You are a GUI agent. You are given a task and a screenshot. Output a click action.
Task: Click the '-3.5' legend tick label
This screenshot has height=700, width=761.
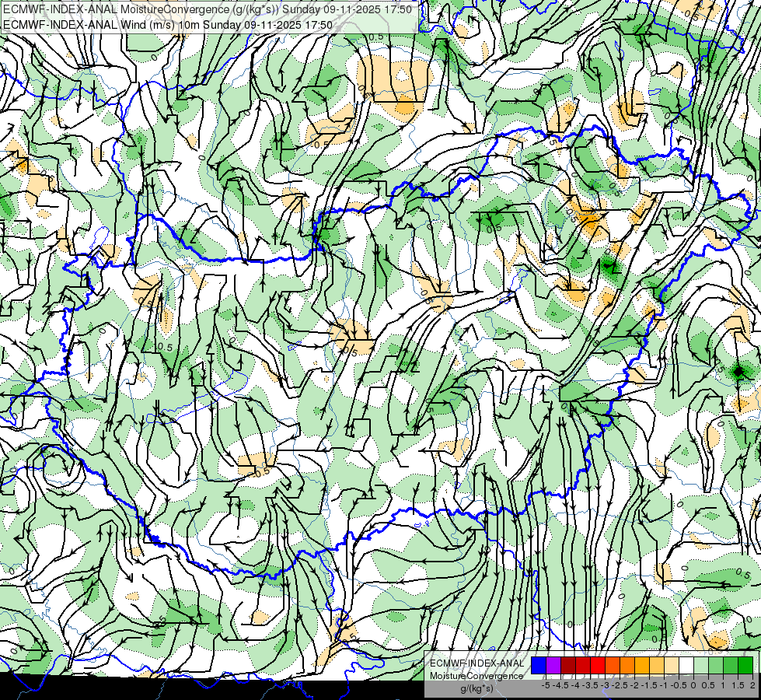(x=590, y=685)
